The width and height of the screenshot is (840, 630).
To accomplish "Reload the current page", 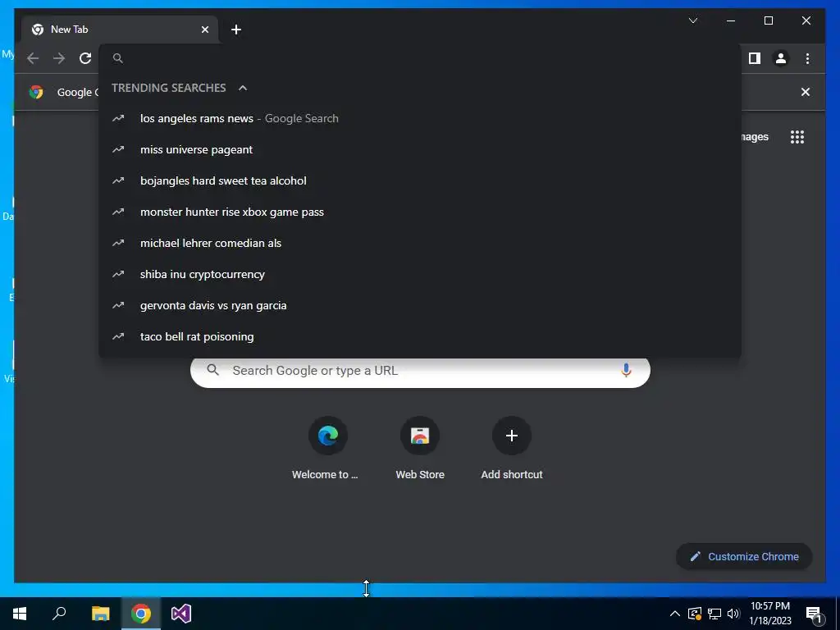I will pyautogui.click(x=85, y=58).
